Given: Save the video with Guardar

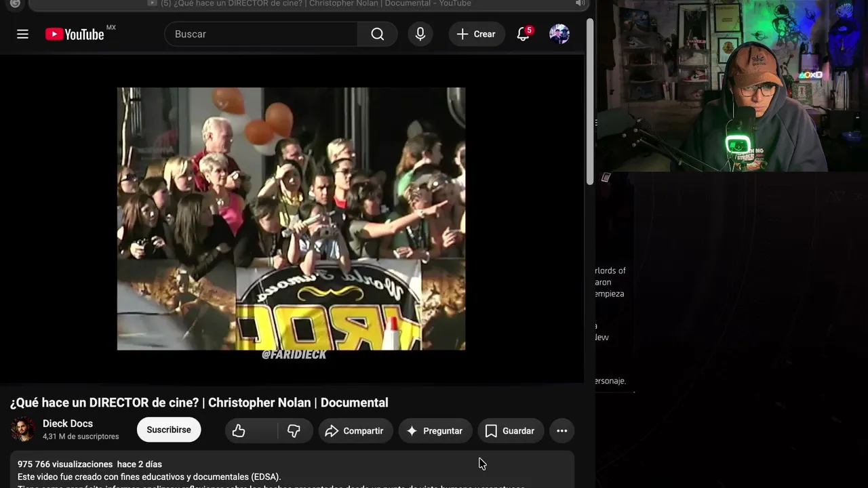Looking at the screenshot, I should tap(511, 430).
